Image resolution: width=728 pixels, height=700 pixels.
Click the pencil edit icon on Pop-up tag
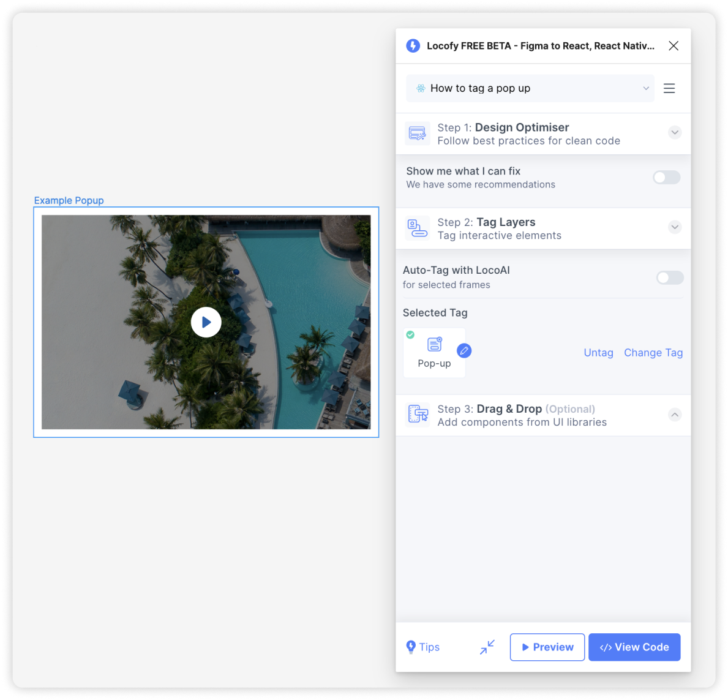[x=464, y=351]
